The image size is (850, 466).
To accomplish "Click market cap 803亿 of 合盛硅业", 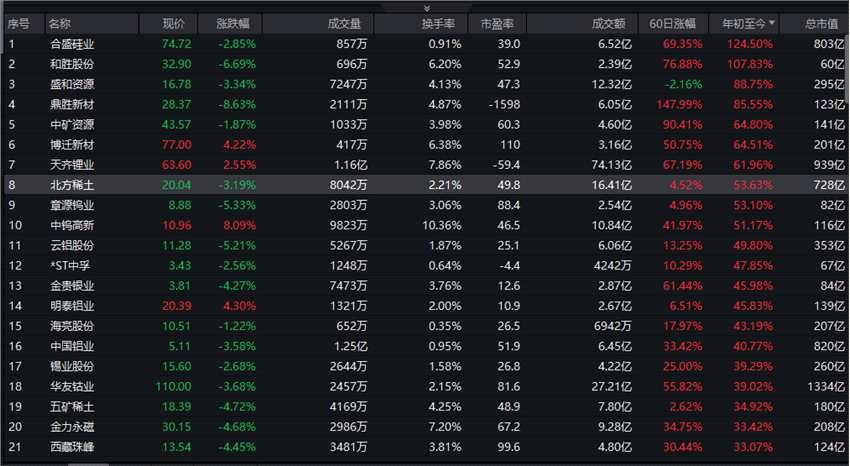I will [829, 44].
